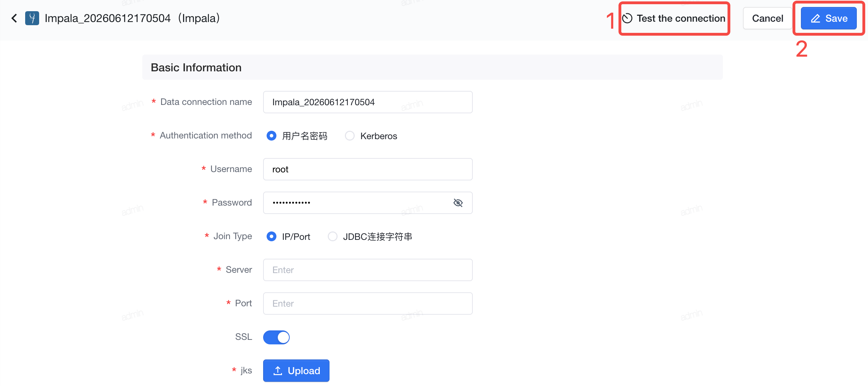Save the Impala connection
This screenshot has width=868, height=386.
click(x=829, y=18)
